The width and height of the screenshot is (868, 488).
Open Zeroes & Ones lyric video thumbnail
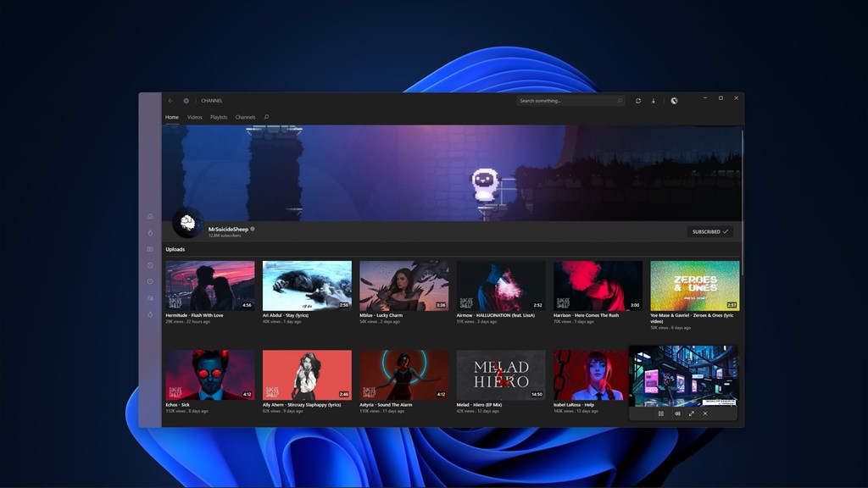click(695, 286)
